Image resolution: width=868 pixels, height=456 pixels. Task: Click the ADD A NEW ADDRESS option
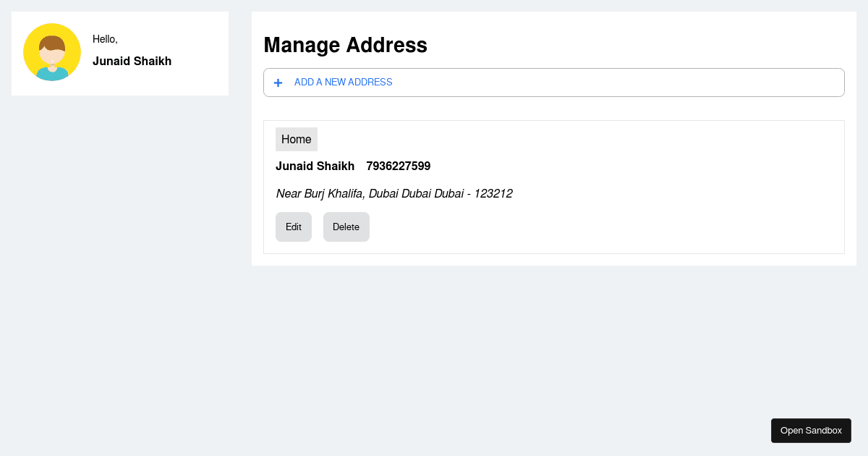point(343,82)
